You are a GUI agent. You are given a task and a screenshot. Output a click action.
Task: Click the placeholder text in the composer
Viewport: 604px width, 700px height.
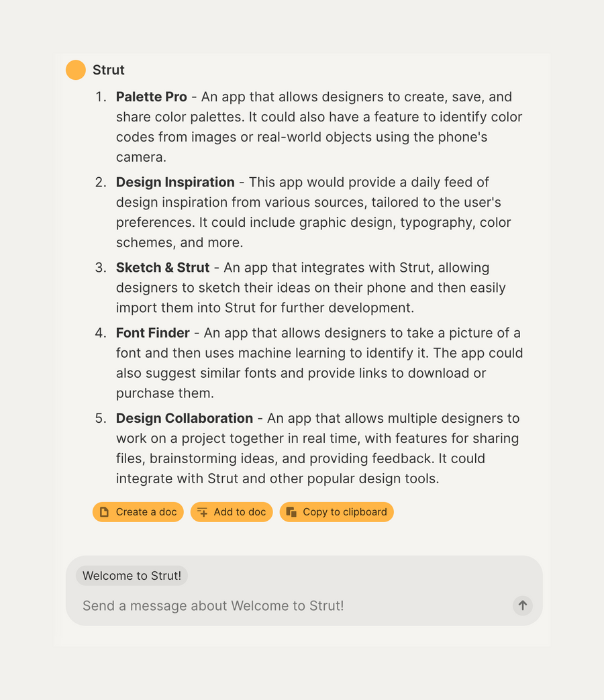(213, 605)
